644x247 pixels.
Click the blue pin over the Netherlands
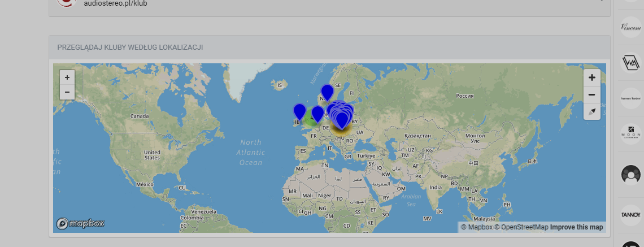317,114
